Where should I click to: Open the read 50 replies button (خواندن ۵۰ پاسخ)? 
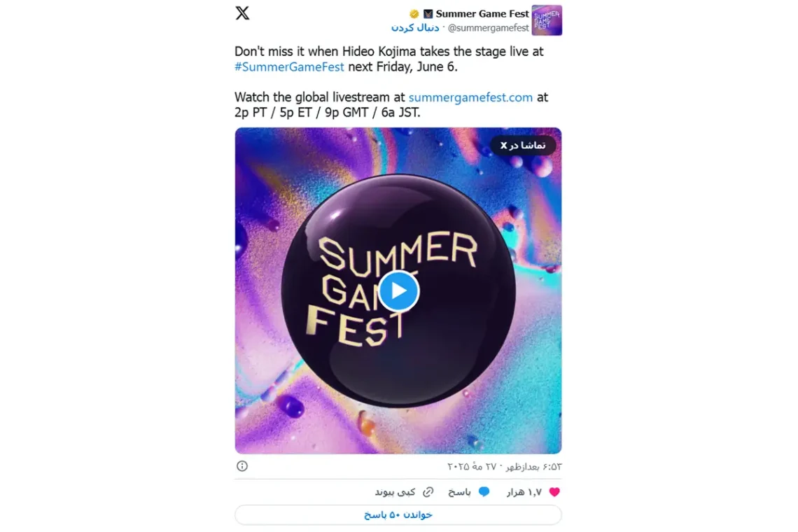[398, 514]
